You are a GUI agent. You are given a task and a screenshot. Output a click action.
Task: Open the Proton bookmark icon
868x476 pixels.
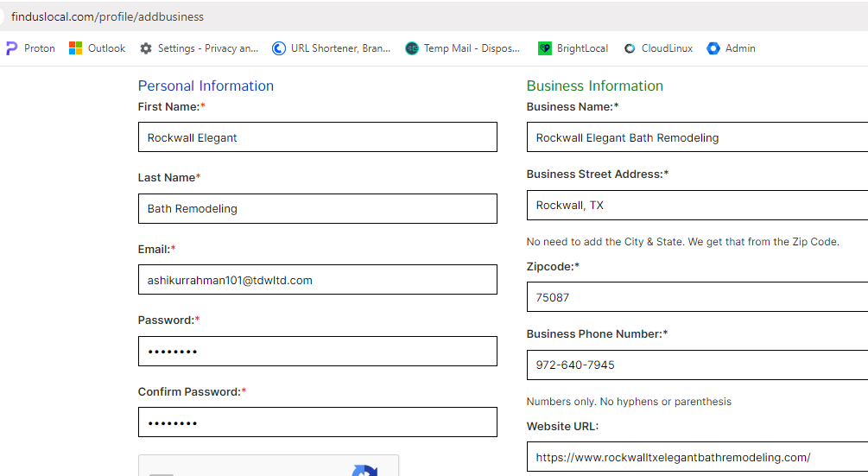click(x=11, y=48)
